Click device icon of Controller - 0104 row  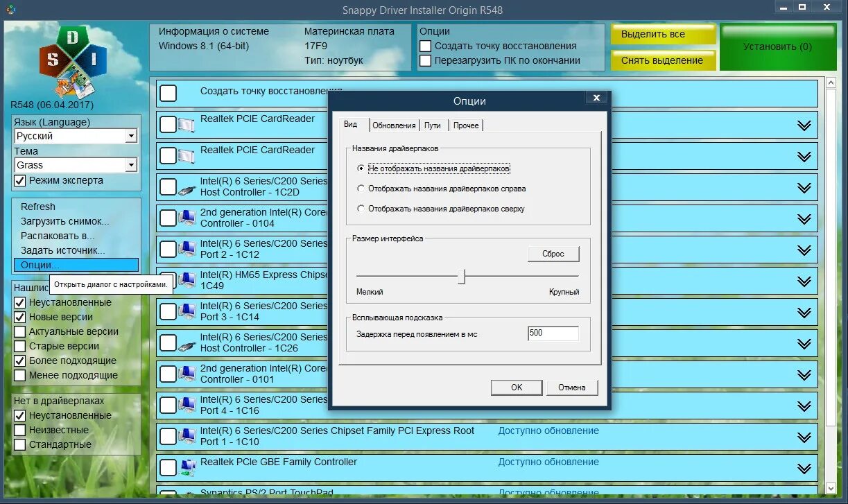click(187, 218)
